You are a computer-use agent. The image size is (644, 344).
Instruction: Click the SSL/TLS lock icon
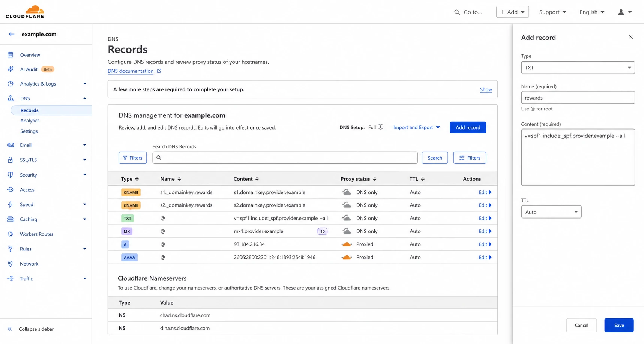click(11, 160)
